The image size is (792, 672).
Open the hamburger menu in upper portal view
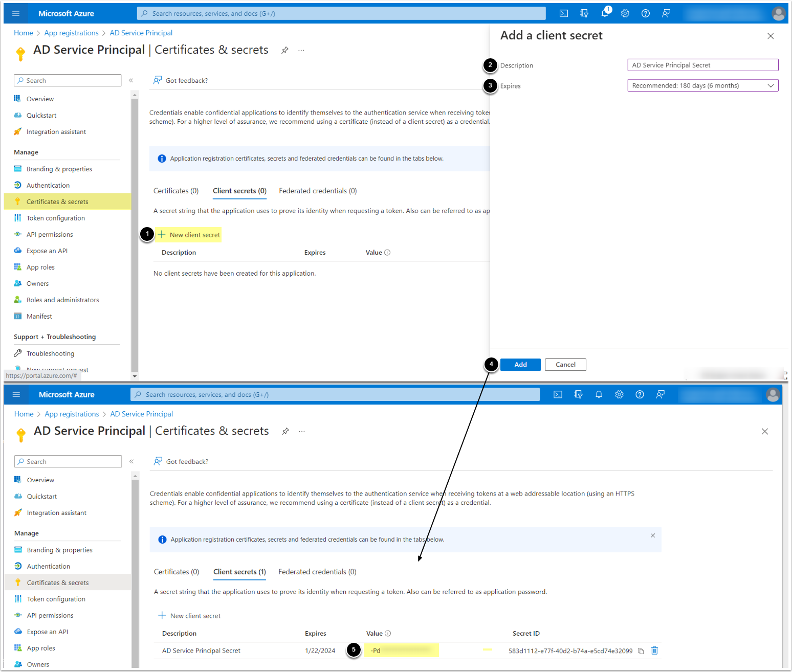coord(16,13)
